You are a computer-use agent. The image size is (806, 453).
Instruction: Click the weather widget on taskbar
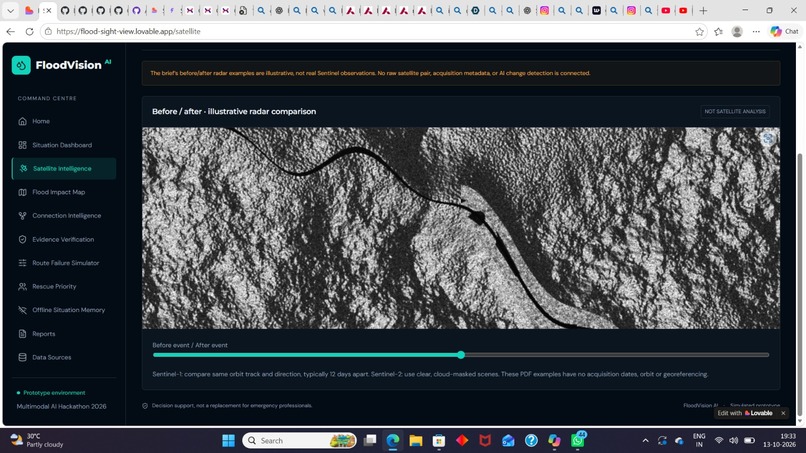tap(37, 440)
